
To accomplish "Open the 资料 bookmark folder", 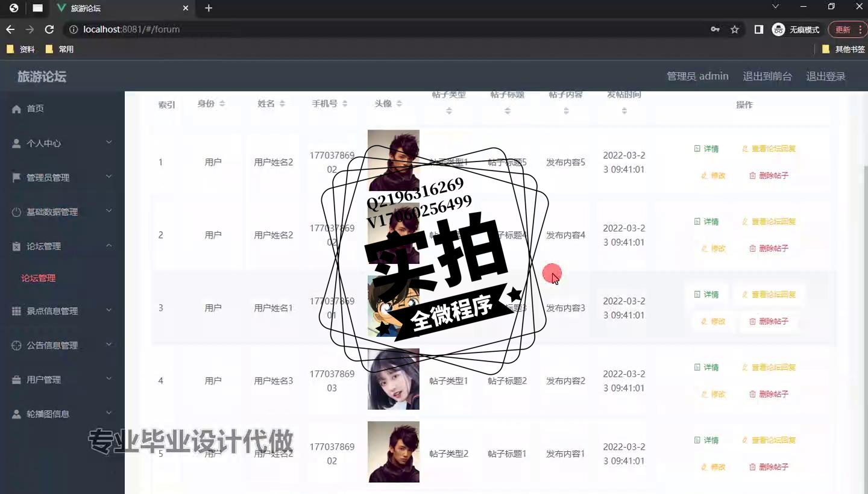I will (x=20, y=49).
